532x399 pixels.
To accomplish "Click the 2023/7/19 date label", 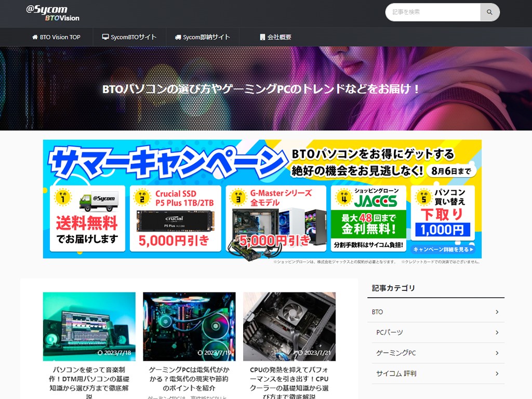I will [x=215, y=353].
